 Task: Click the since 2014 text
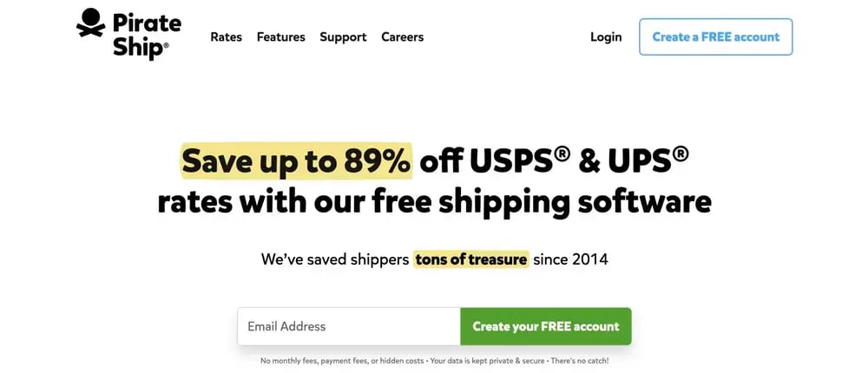point(571,259)
